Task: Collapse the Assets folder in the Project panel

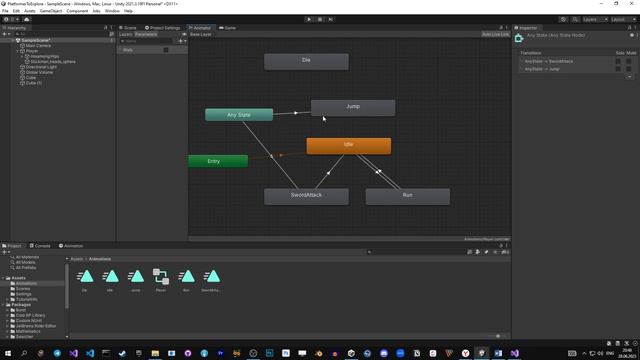Action: click(3, 278)
